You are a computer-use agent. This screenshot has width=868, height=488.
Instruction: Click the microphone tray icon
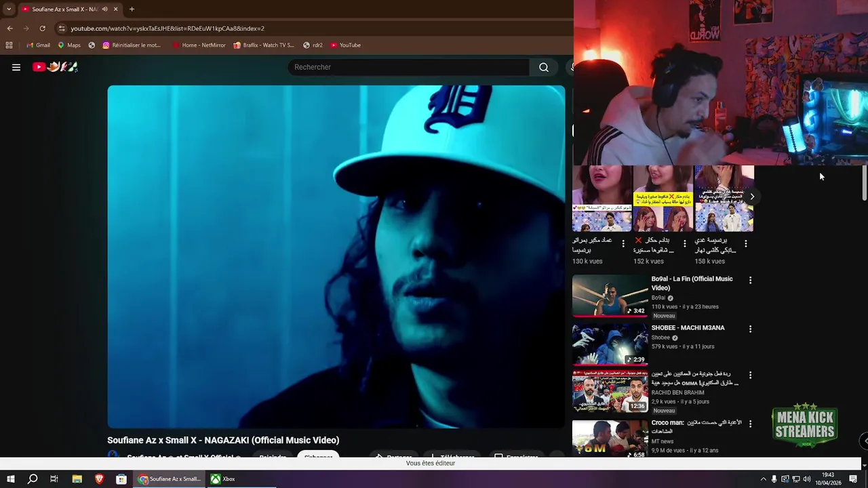774,479
